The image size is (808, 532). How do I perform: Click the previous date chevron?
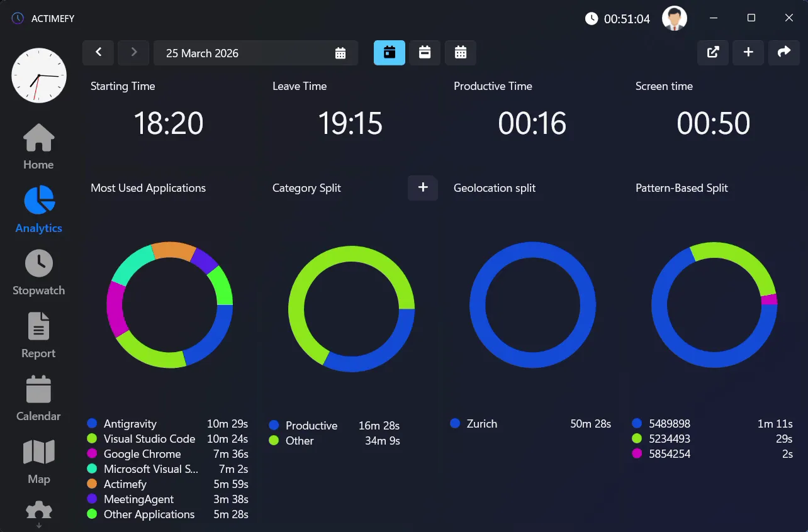pyautogui.click(x=98, y=53)
